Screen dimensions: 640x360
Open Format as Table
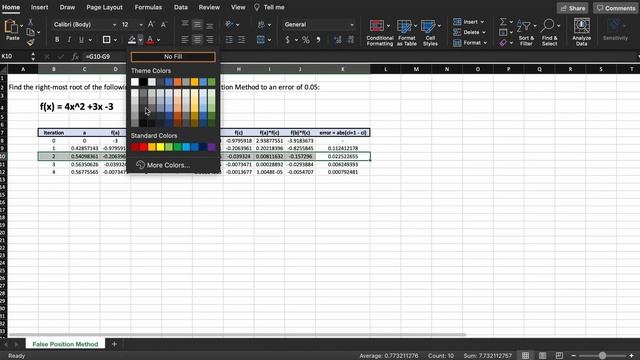click(x=406, y=33)
